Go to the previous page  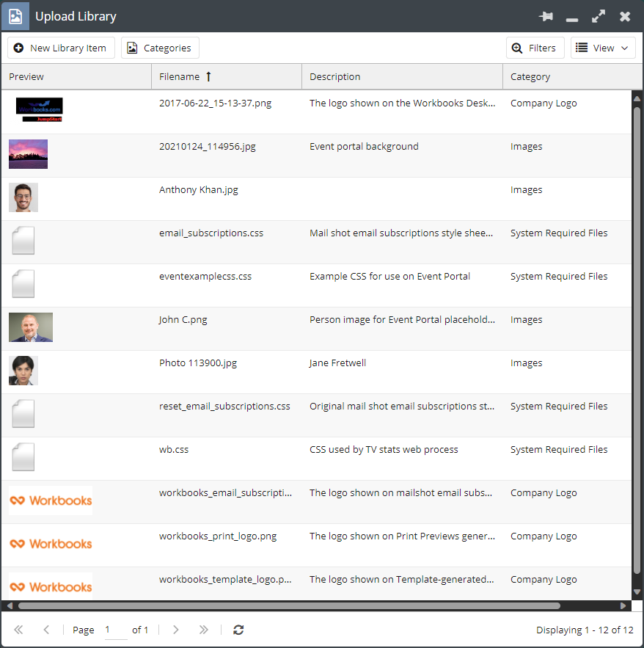(x=46, y=630)
